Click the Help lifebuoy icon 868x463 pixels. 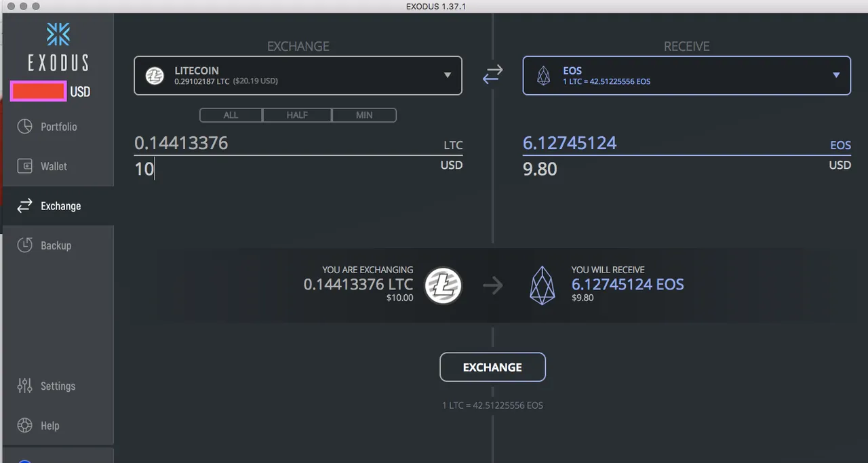coord(24,426)
